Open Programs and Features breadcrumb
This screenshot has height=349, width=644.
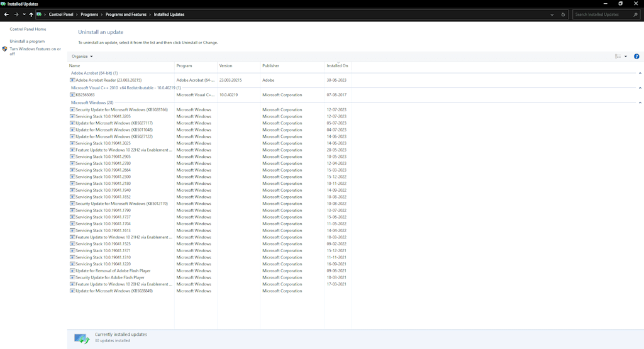pyautogui.click(x=126, y=14)
